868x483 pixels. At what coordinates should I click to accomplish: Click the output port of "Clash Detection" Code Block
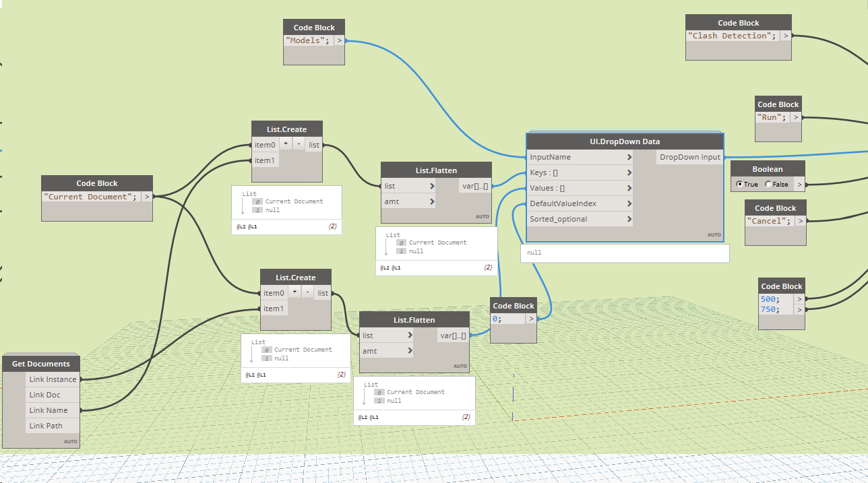click(x=784, y=35)
